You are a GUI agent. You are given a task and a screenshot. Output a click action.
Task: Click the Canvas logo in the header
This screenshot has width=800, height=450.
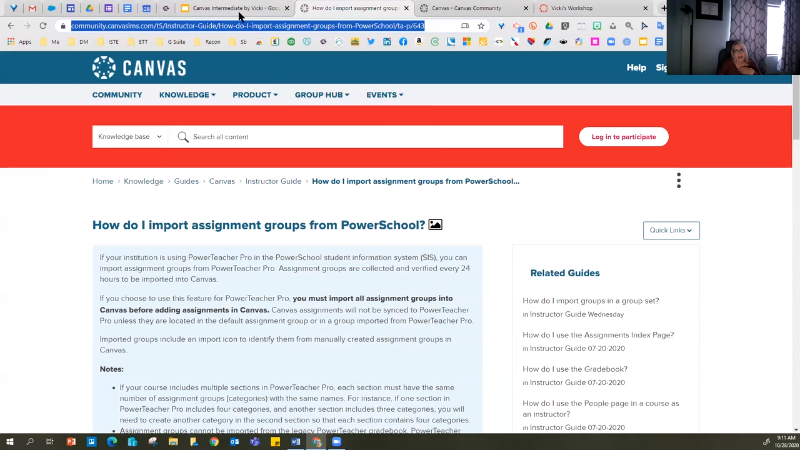[139, 68]
